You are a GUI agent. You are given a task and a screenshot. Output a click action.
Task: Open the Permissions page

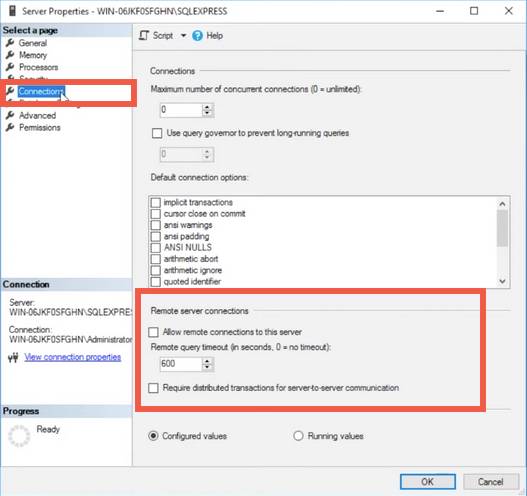point(40,128)
